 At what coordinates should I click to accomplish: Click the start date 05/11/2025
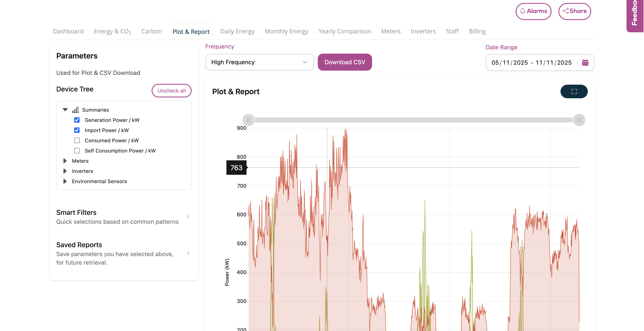click(509, 63)
